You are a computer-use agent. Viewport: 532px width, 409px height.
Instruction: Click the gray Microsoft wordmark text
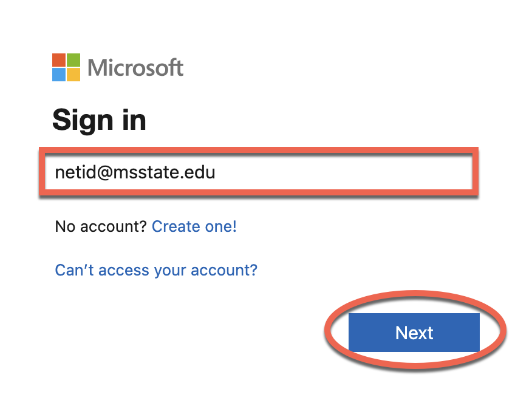[135, 67]
